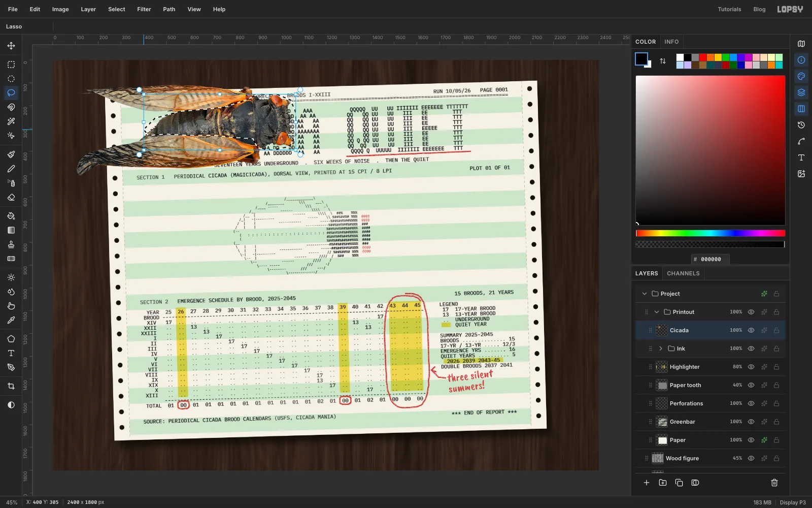Click the hue slider bar
The height and width of the screenshot is (508, 812).
[x=710, y=233]
